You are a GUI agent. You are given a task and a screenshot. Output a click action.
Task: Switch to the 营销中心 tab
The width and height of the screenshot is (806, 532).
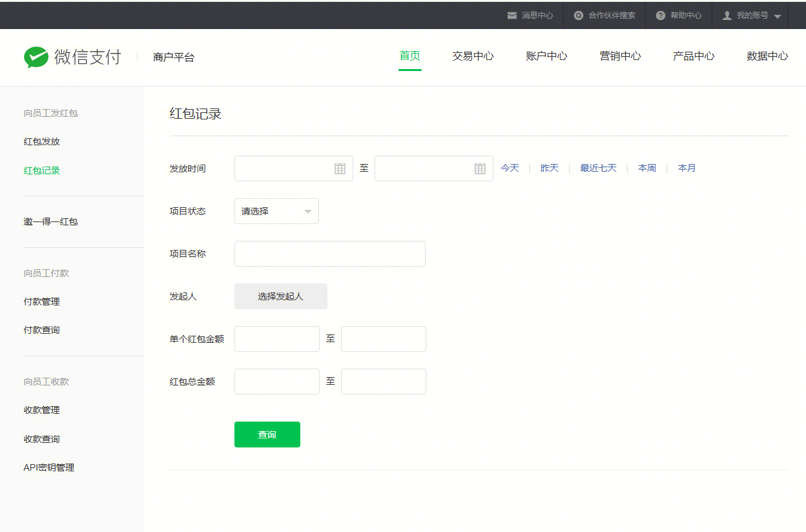coord(620,56)
